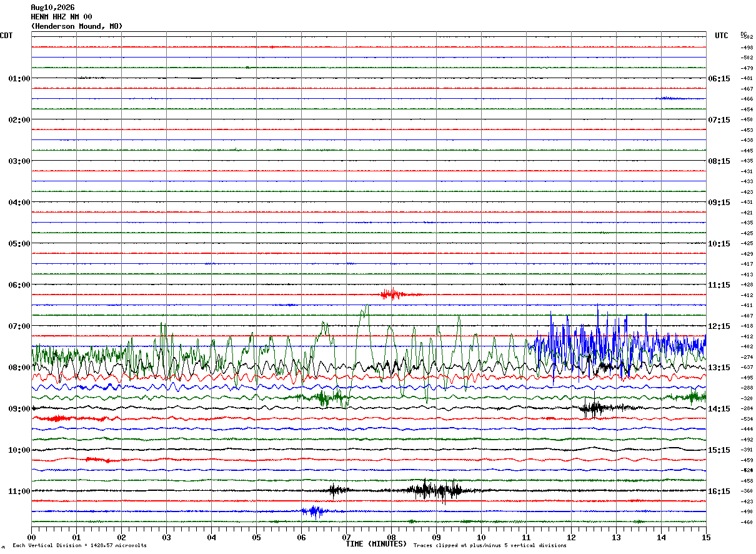This screenshot has width=756, height=554.
Task: Click the 16:15 UTC time label
Action: pos(719,491)
